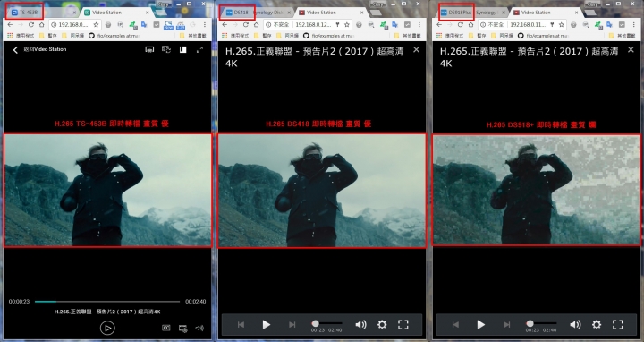644x342 pixels.
Task: Reload the page in the DS918+ window
Action: pyautogui.click(x=461, y=25)
